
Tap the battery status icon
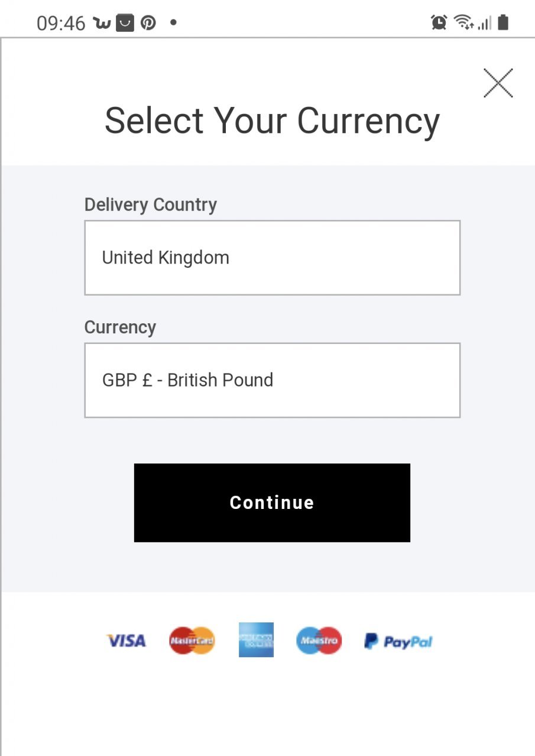pos(503,23)
